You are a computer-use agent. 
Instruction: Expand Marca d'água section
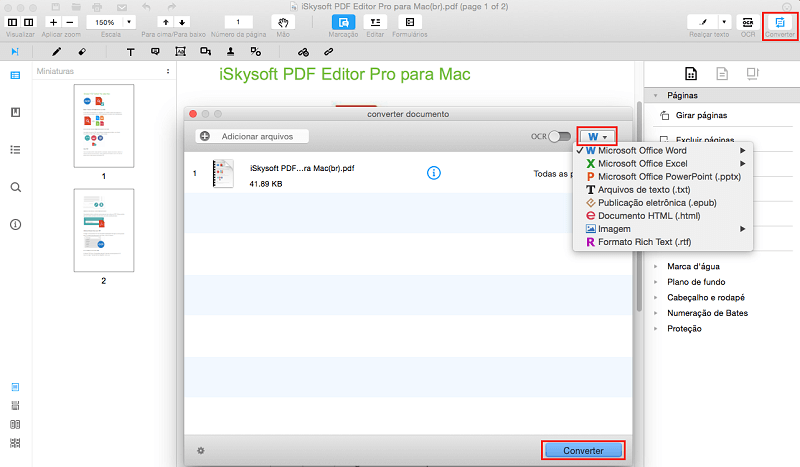pos(656,266)
